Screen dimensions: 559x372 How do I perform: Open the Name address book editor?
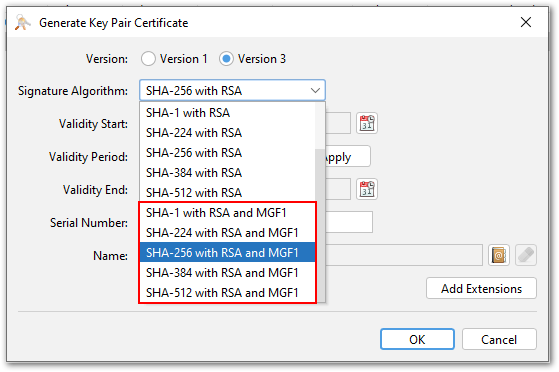(x=499, y=255)
